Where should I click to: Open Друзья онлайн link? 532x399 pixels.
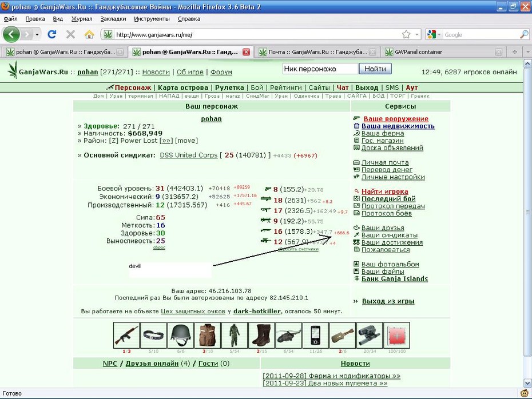[152, 364]
